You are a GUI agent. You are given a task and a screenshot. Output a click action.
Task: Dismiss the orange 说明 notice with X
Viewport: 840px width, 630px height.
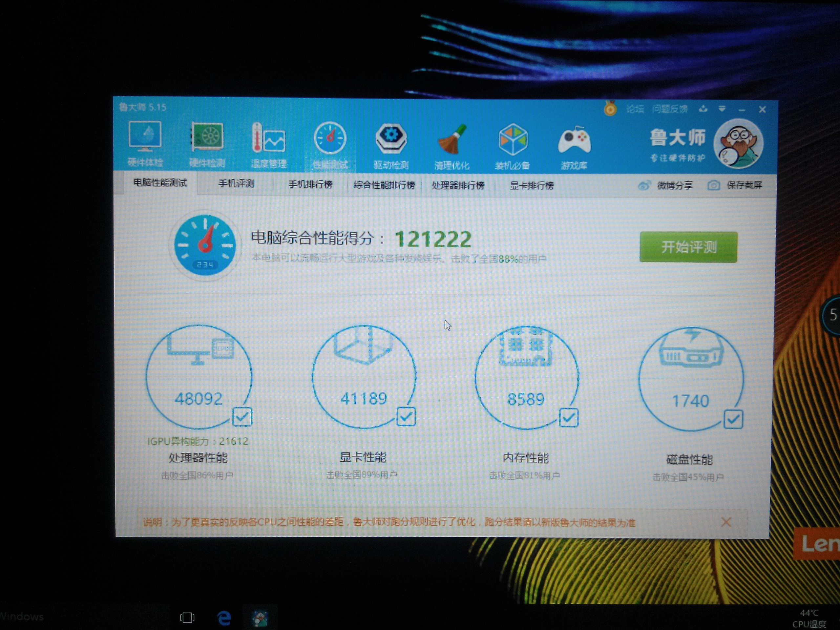[x=726, y=522]
